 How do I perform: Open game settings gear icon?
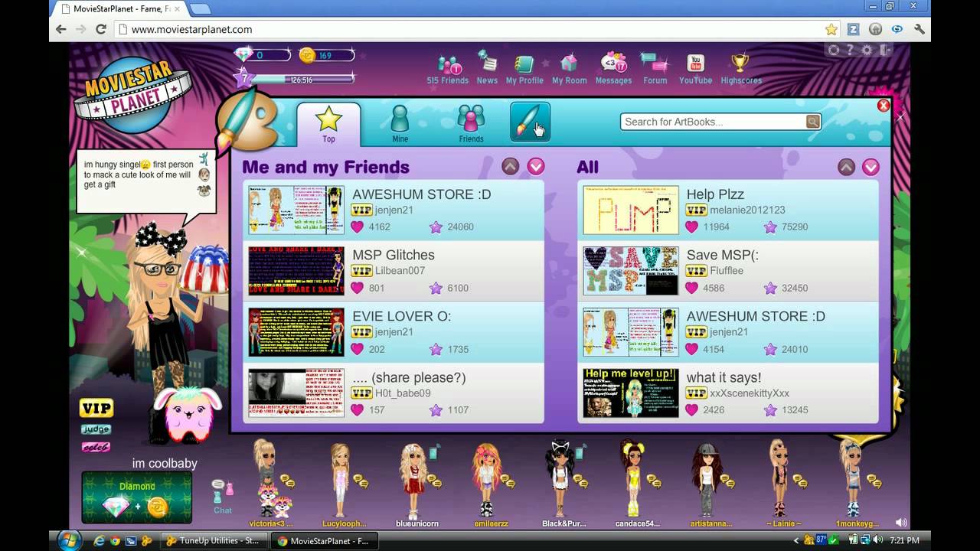click(x=867, y=51)
